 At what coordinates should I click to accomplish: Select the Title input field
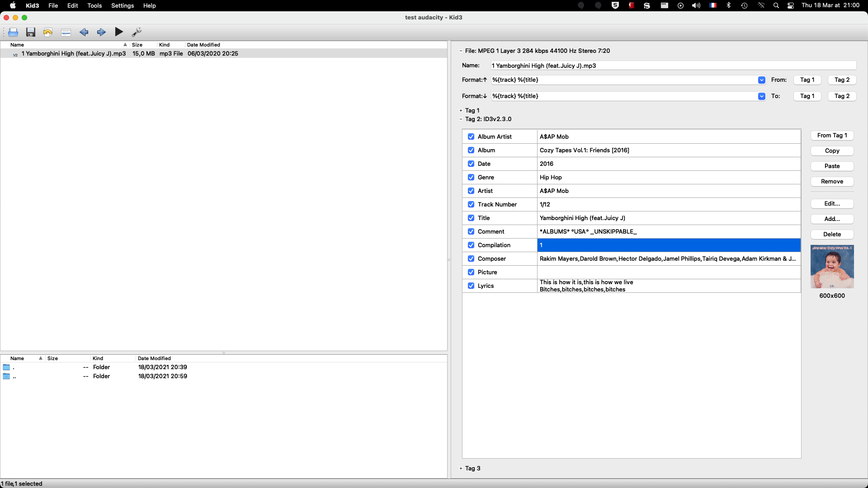pos(668,217)
